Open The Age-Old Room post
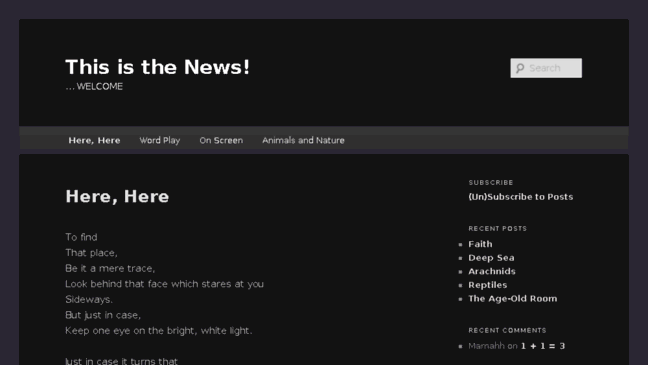This screenshot has height=365, width=648. click(512, 298)
